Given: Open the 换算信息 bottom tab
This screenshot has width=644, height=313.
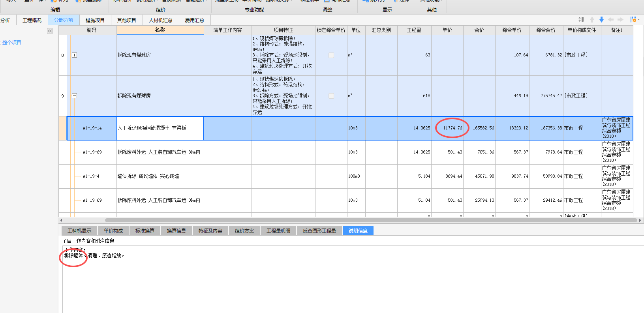Looking at the screenshot, I should click(x=176, y=231).
